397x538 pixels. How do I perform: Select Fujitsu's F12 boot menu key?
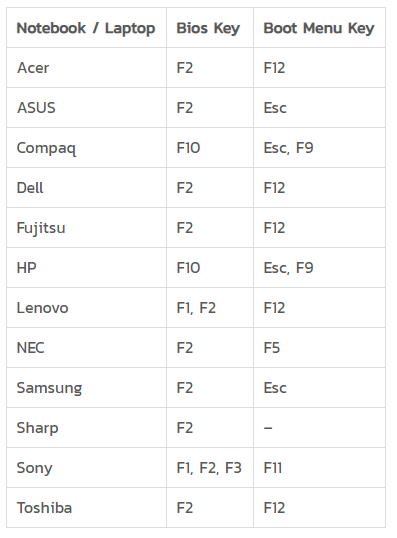point(319,228)
